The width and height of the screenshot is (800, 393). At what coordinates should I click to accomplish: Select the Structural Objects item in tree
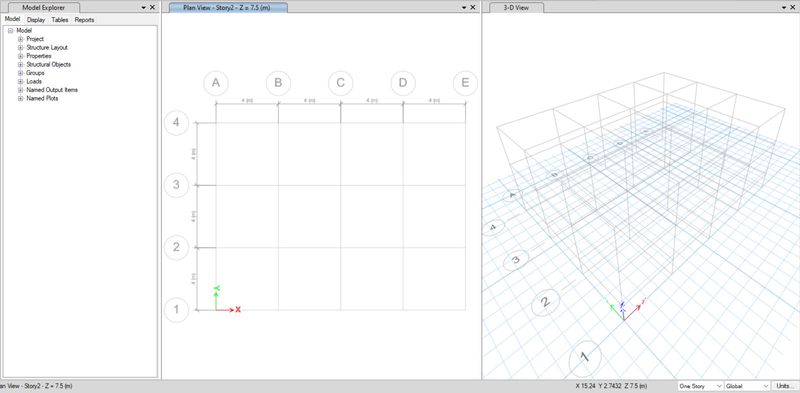[48, 65]
